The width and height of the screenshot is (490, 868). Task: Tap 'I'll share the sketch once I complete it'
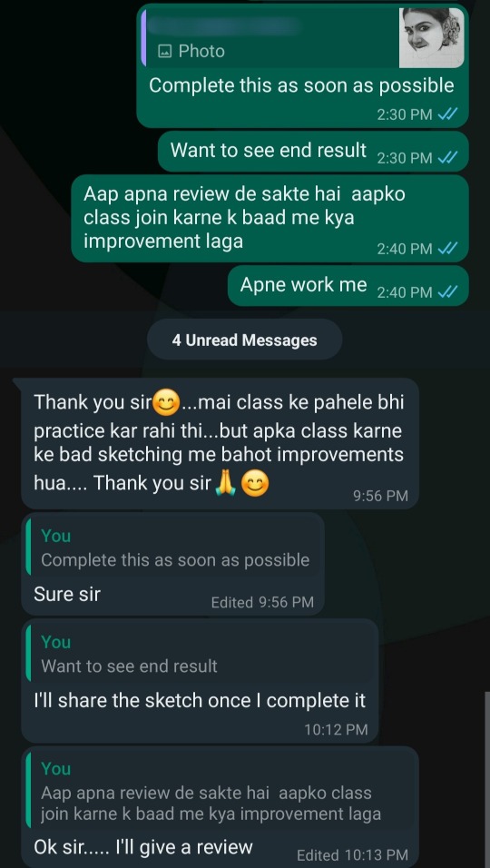pyautogui.click(x=200, y=700)
